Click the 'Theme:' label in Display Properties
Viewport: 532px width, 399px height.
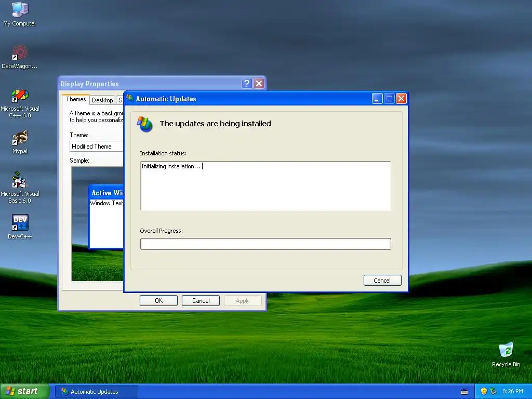coord(79,135)
